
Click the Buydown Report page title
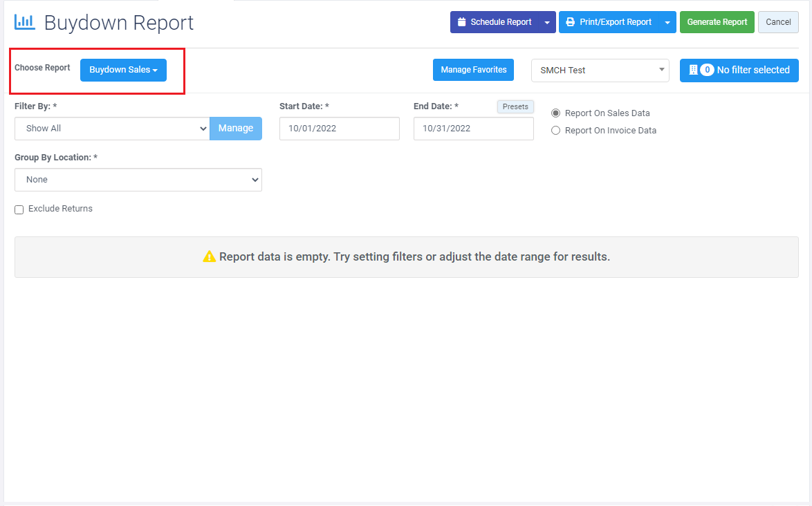(118, 23)
